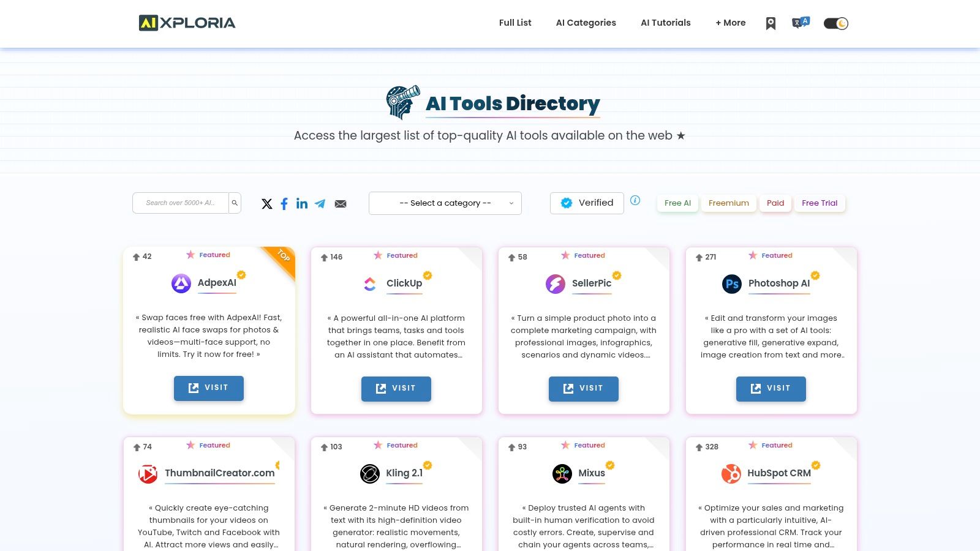The image size is (980, 551).
Task: Click the AdpexAI logo icon
Action: point(181,283)
